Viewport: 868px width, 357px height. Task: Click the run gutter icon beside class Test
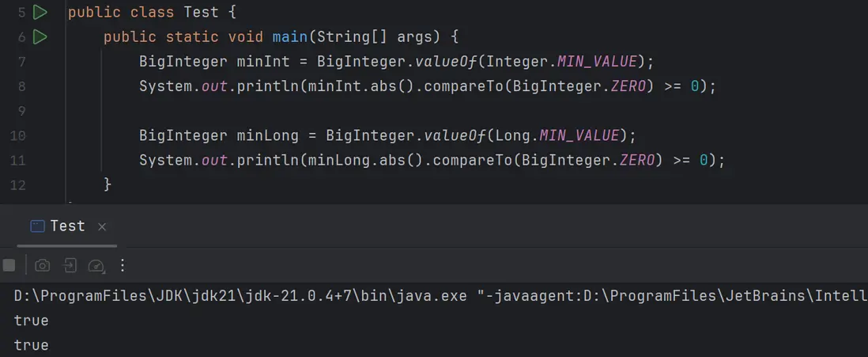click(x=40, y=13)
